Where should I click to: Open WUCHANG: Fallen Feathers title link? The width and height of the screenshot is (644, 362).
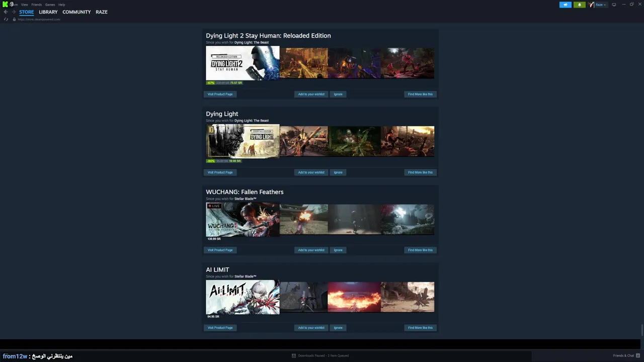tap(245, 192)
